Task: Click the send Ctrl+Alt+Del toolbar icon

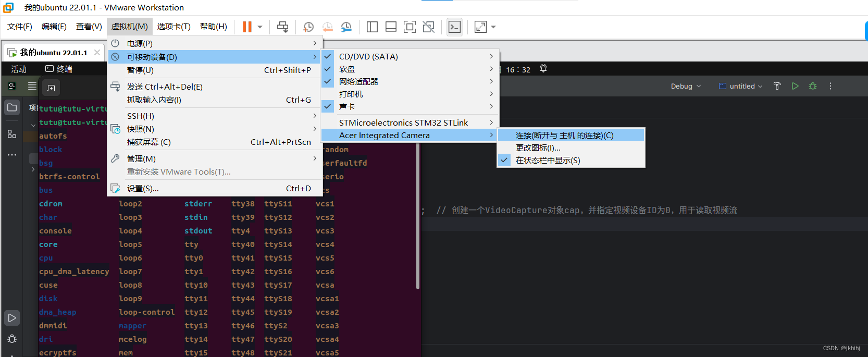Action: tap(282, 27)
